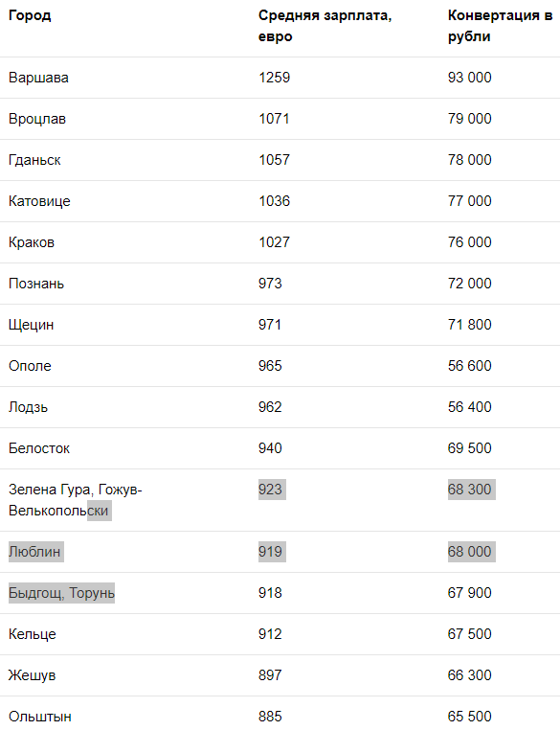This screenshot has width=560, height=730.
Task: Click the Средняя зарплата, евро header
Action: 325,26
